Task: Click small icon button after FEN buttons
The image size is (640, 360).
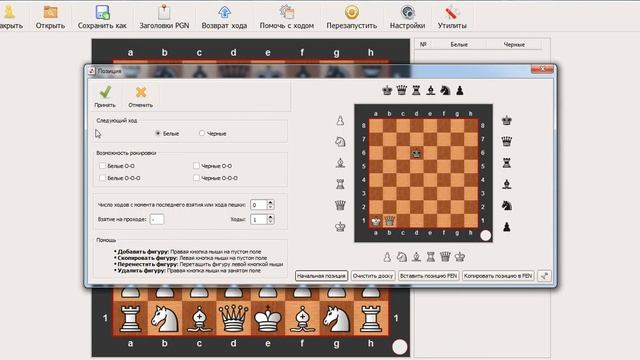Action: (544, 276)
